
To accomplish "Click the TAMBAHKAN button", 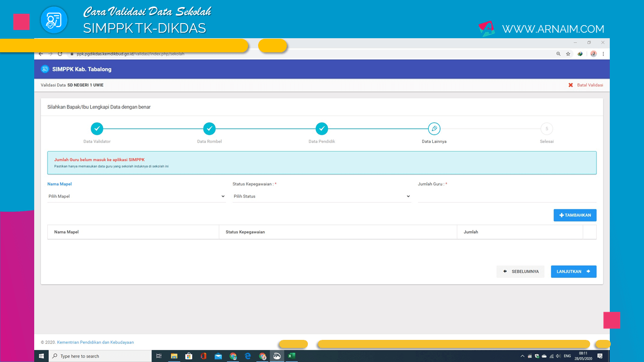I will pyautogui.click(x=575, y=215).
